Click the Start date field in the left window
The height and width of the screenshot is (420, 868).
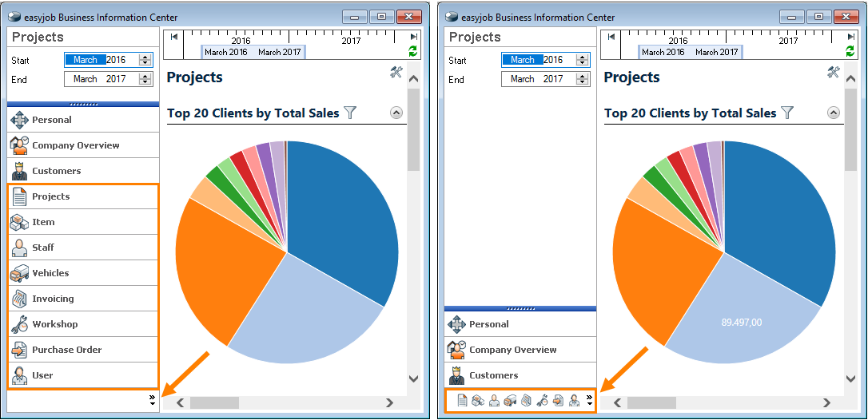point(100,60)
